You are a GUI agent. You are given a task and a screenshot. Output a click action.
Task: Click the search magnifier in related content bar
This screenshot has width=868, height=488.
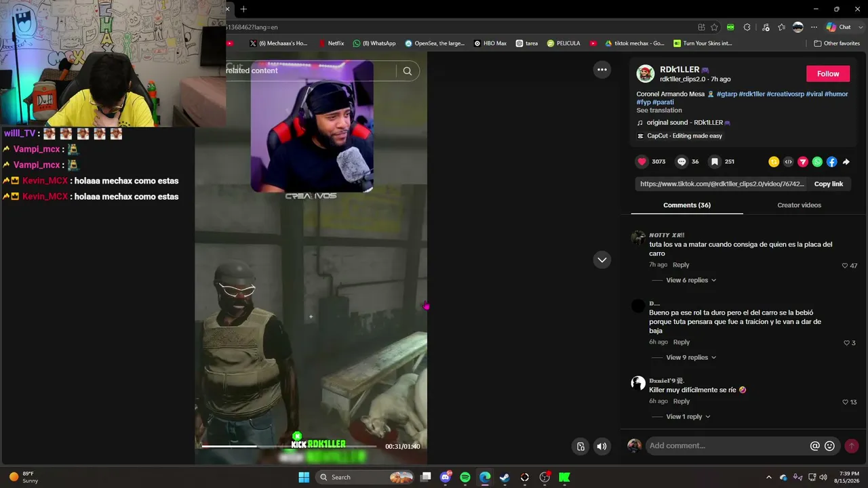click(407, 70)
